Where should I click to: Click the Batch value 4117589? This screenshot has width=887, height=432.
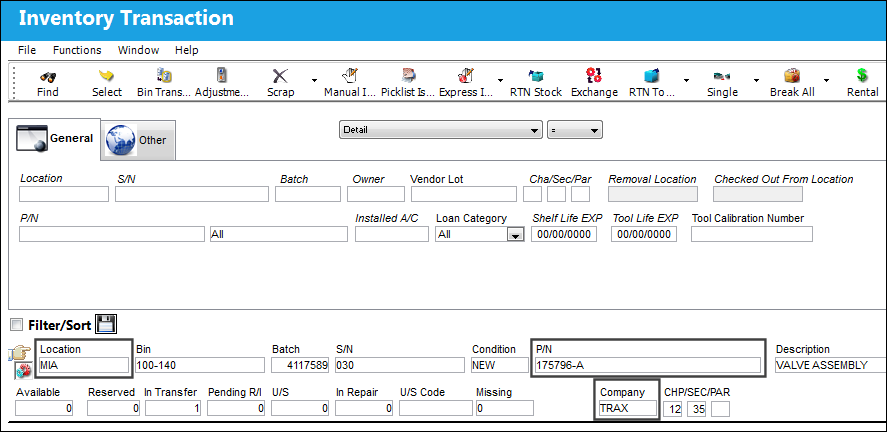[300, 365]
